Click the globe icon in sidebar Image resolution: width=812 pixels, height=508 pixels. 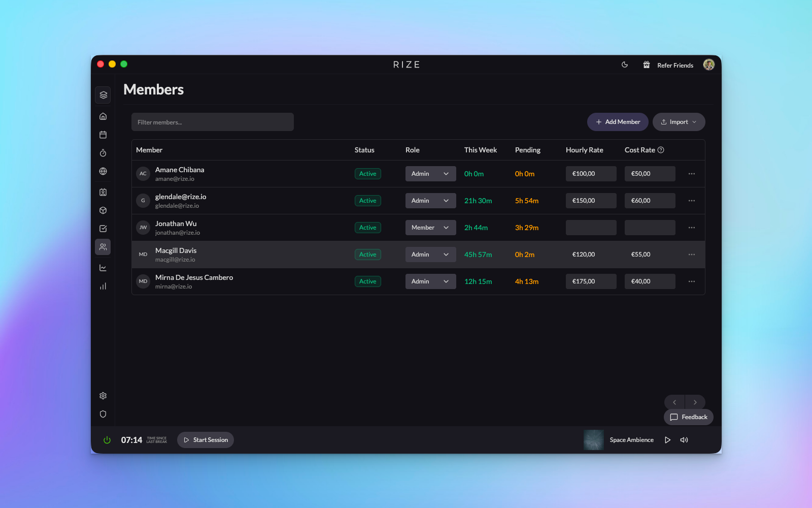click(x=103, y=171)
